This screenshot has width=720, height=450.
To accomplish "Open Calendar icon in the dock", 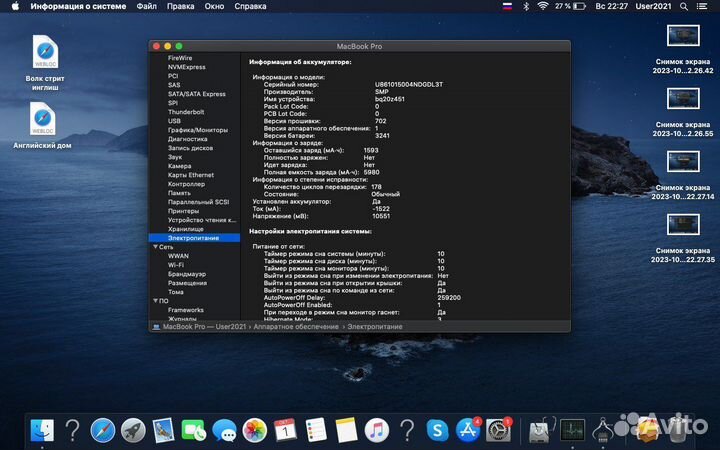I will coord(285,431).
